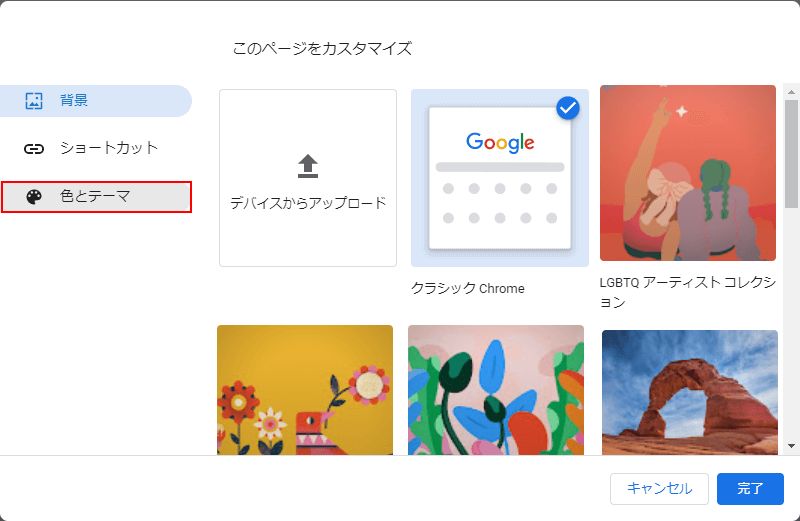
Task: Switch to ショートカット section
Action: click(x=96, y=148)
